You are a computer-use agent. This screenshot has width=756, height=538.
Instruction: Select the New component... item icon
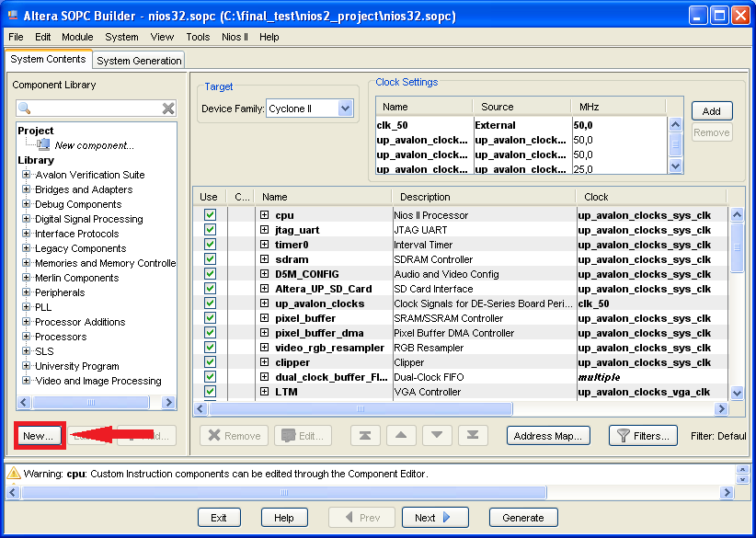click(x=43, y=144)
